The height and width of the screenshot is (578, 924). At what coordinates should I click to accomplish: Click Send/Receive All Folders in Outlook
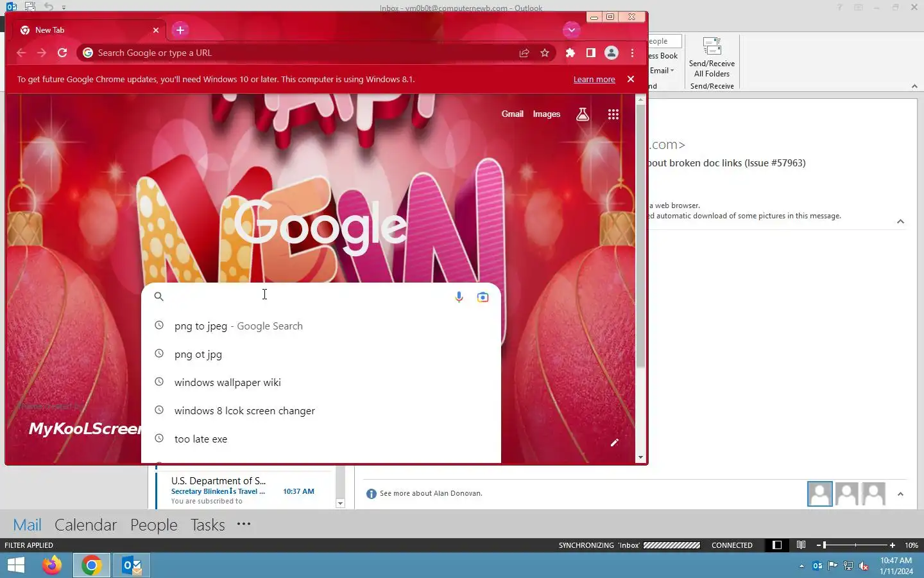click(712, 58)
